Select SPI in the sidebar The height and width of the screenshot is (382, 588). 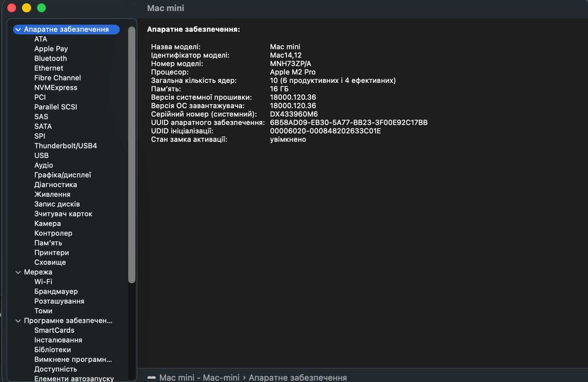pyautogui.click(x=40, y=136)
